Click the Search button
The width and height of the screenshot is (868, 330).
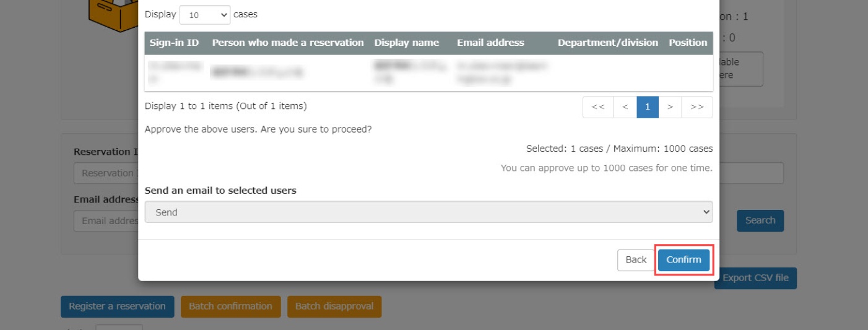(760, 220)
